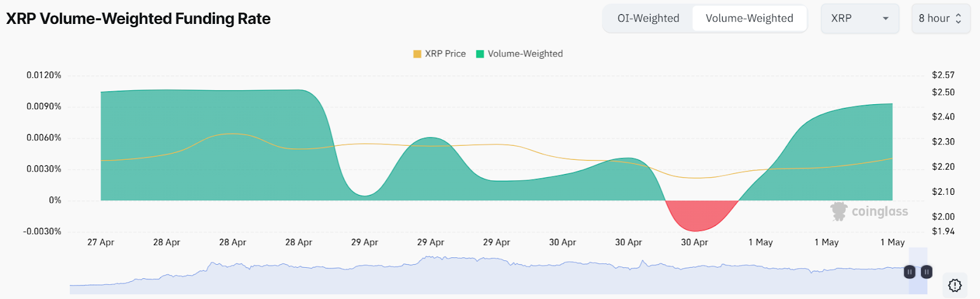Click the highlighted selection window in the minimap
This screenshot has height=299, width=980.
918,283
